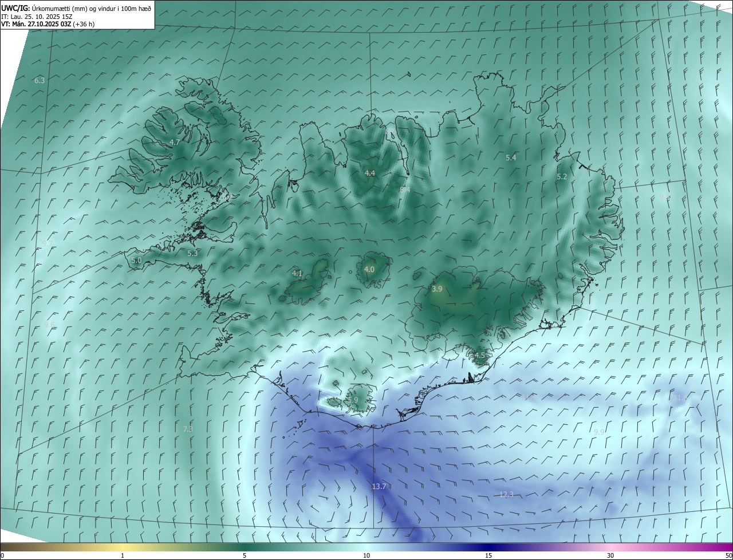Click the 4.7 value on the Westfjords

175,142
